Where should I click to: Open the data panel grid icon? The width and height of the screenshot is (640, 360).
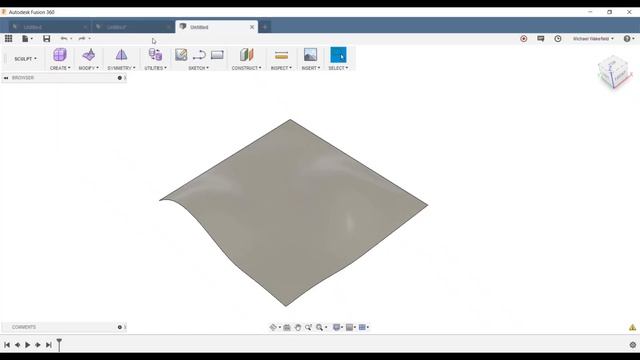8,38
